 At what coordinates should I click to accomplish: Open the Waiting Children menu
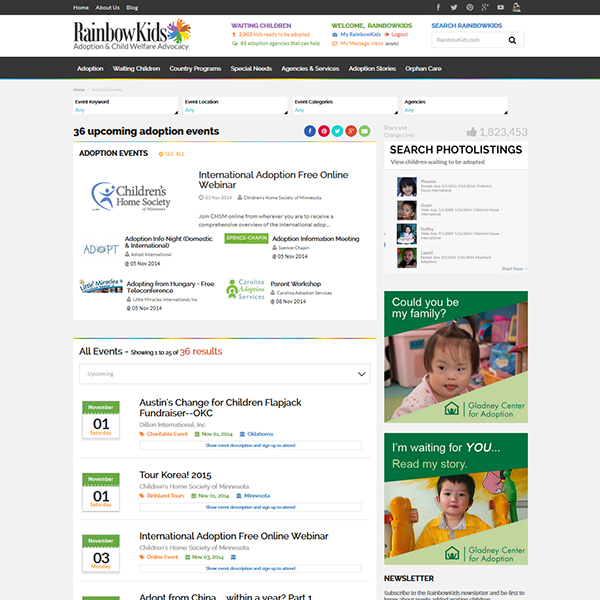(x=136, y=68)
